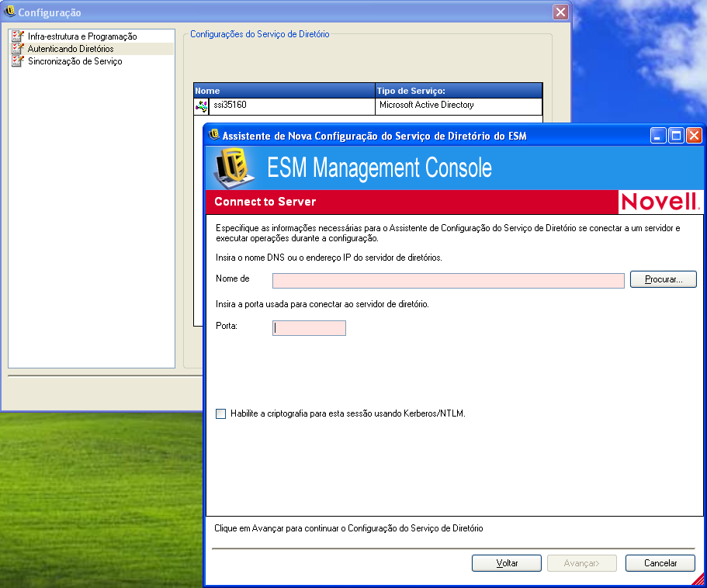Image resolution: width=707 pixels, height=588 pixels.
Task: Click the Tipo de Serviço column header
Action: (x=459, y=91)
